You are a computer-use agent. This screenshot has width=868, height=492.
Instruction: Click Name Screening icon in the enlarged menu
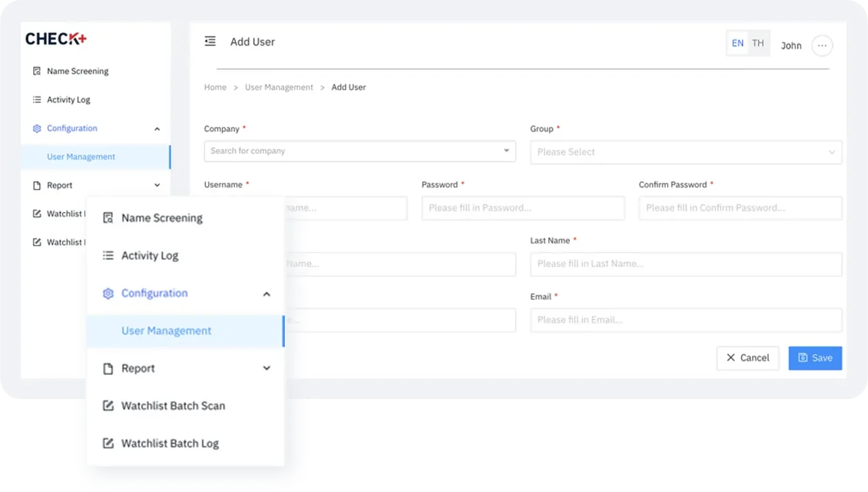coord(108,218)
